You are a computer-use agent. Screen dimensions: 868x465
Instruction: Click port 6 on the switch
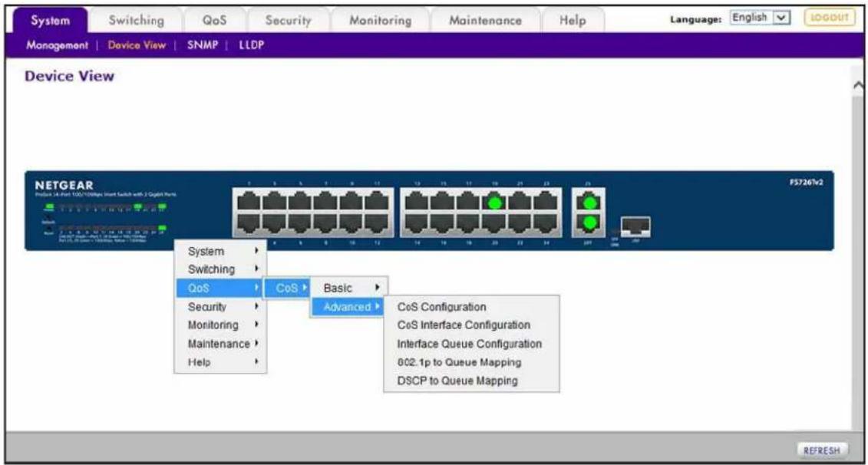[x=300, y=223]
